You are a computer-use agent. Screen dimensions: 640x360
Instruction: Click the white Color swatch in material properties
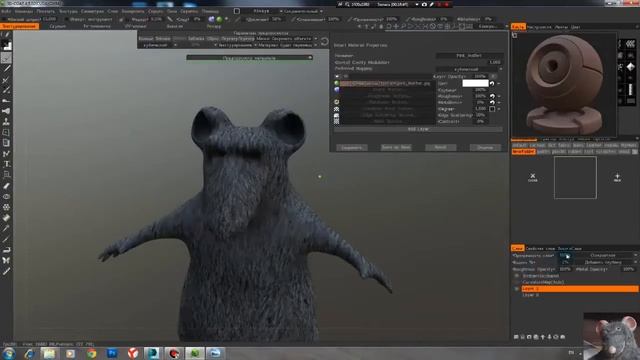[475, 83]
